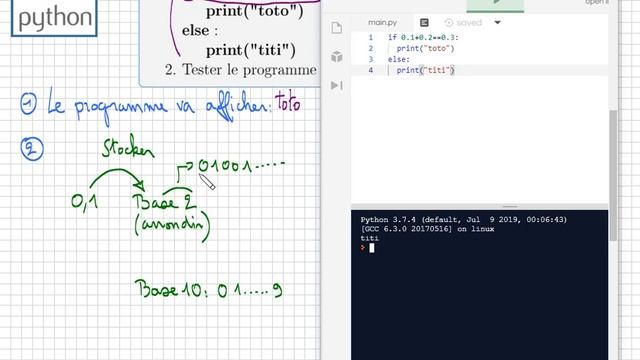
Task: Click 'Python 3.7.4' version line in console
Action: (x=464, y=220)
